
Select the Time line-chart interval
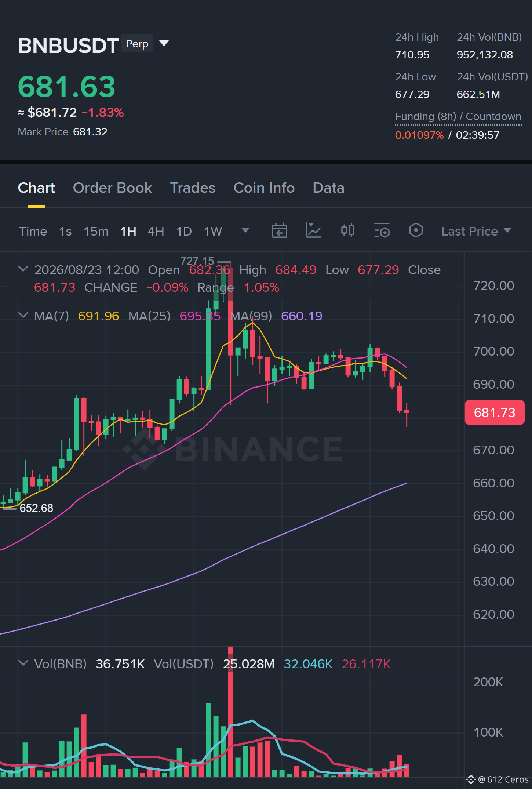tap(33, 231)
